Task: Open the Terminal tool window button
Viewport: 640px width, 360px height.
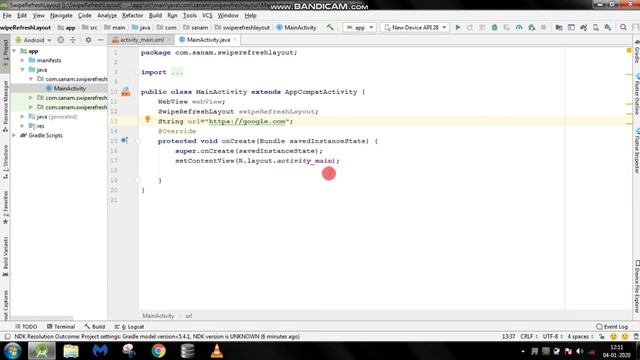Action: 61,327
